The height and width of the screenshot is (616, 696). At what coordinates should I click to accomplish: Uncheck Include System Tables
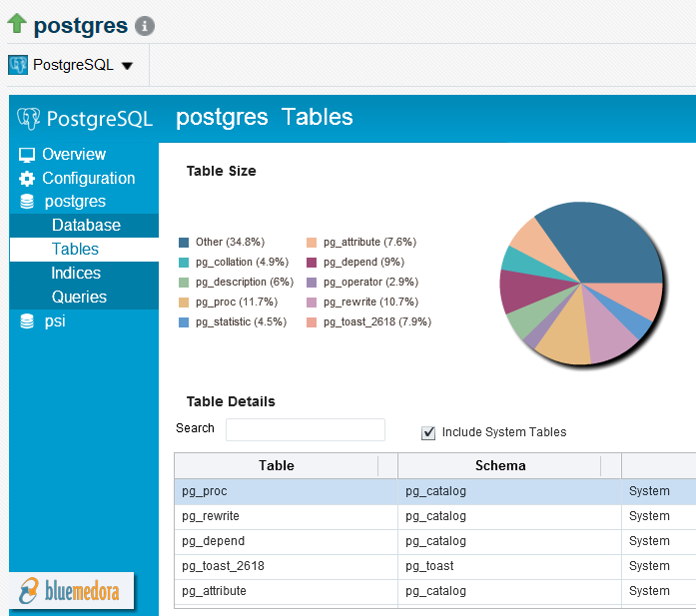(x=428, y=432)
